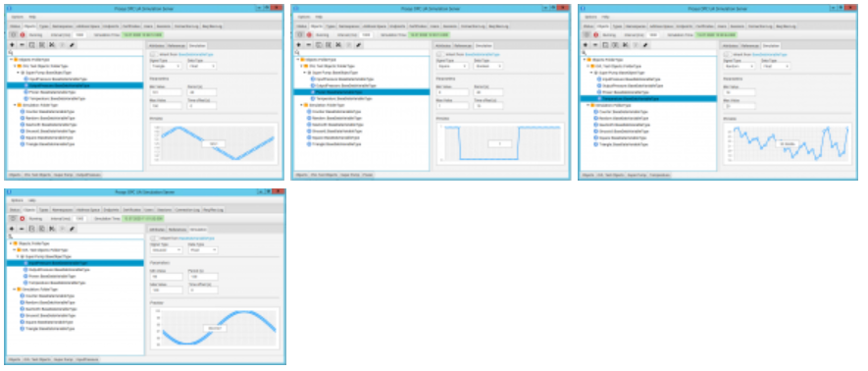
Task: Open Signal Type dropdown showing Triangle
Action: [x=166, y=66]
